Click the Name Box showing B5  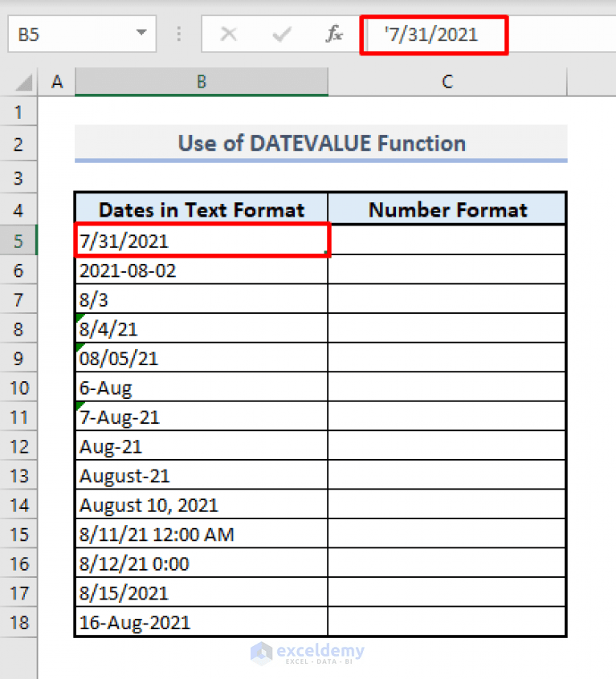pyautogui.click(x=82, y=34)
